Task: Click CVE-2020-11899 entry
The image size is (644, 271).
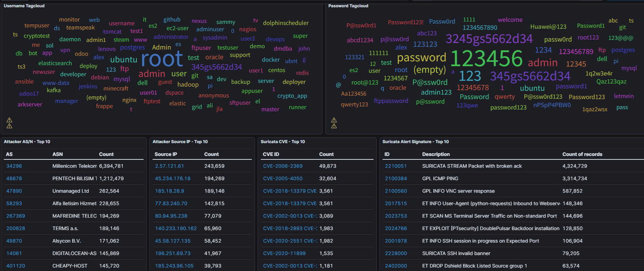Action: [x=284, y=253]
